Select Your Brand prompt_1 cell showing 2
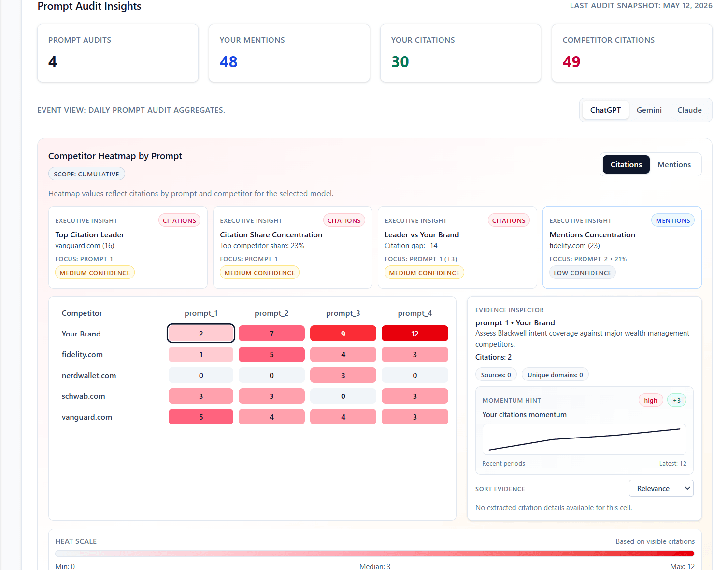The height and width of the screenshot is (570, 728). tap(201, 334)
